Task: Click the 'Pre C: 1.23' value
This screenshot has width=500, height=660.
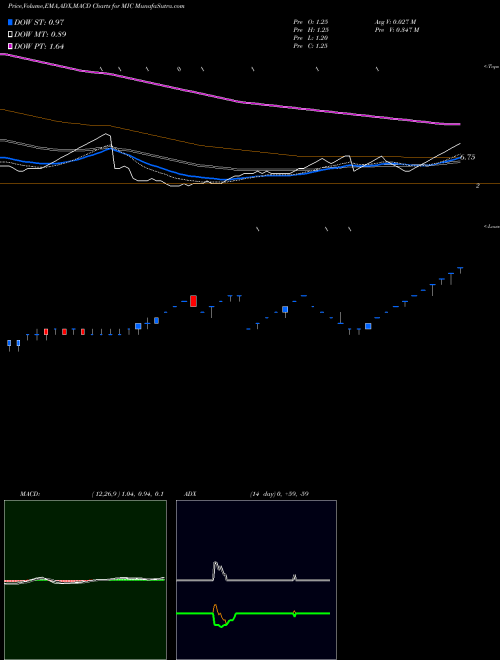Action: pos(311,46)
